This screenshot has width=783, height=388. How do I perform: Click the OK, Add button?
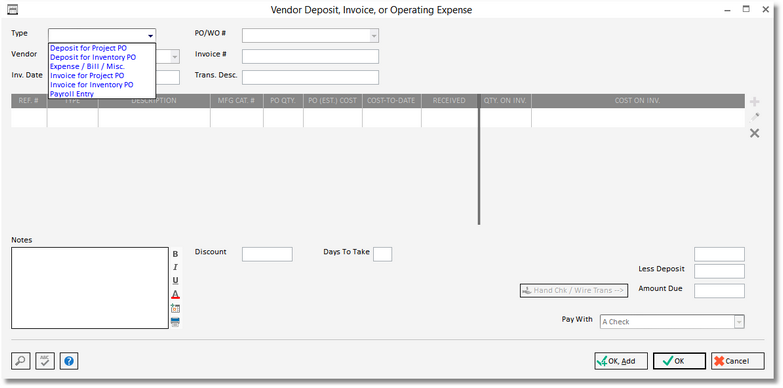coord(621,361)
